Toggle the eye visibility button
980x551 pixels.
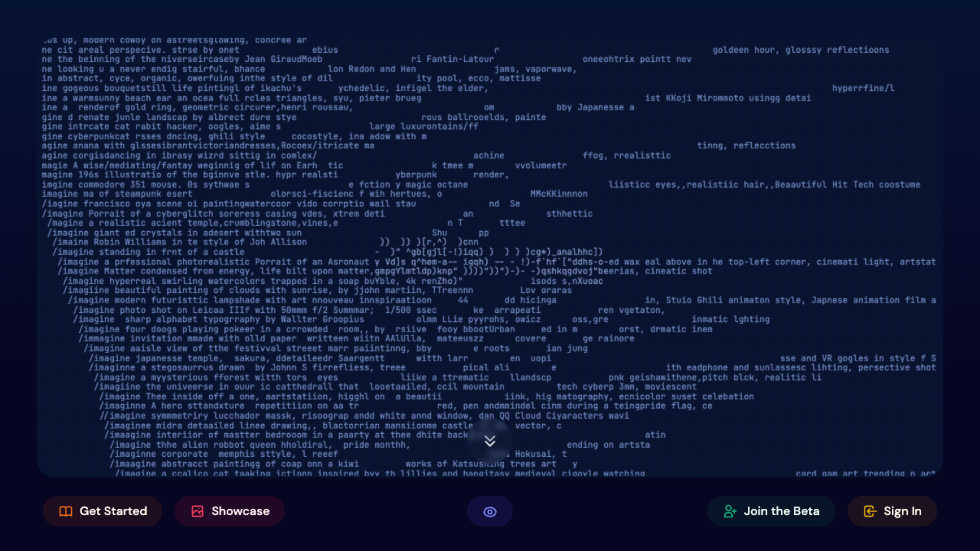[x=490, y=511]
